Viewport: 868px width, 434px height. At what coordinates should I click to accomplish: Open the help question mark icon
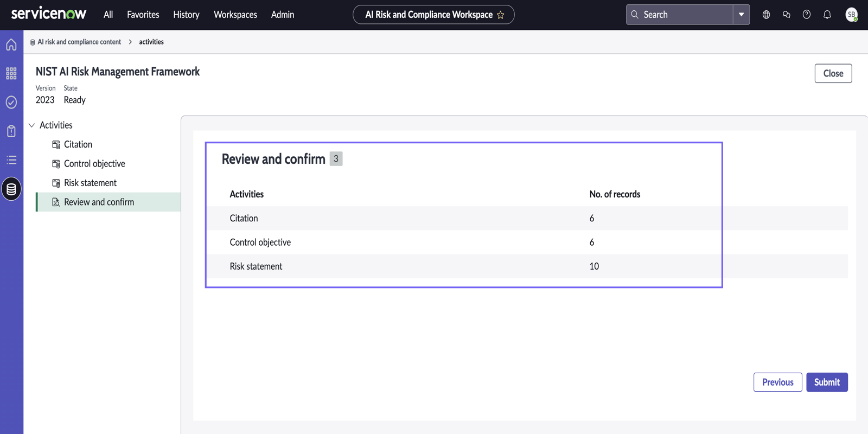[x=807, y=15]
